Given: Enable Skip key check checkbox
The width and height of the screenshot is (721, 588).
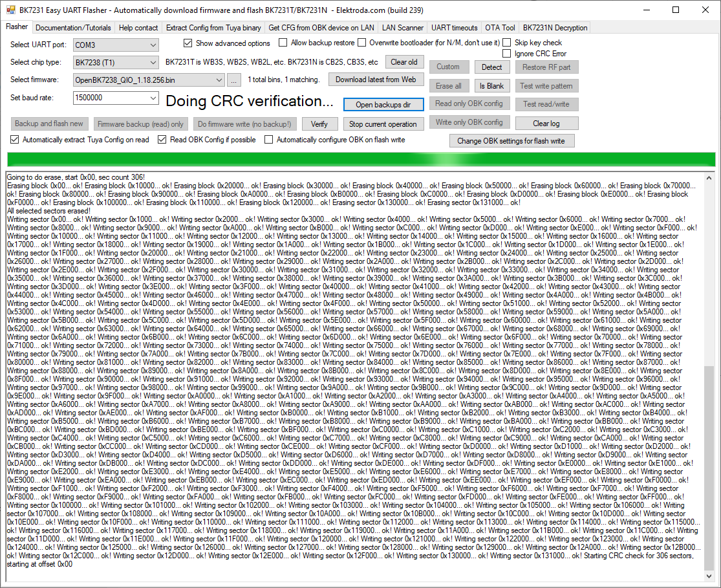Looking at the screenshot, I should (x=507, y=43).
